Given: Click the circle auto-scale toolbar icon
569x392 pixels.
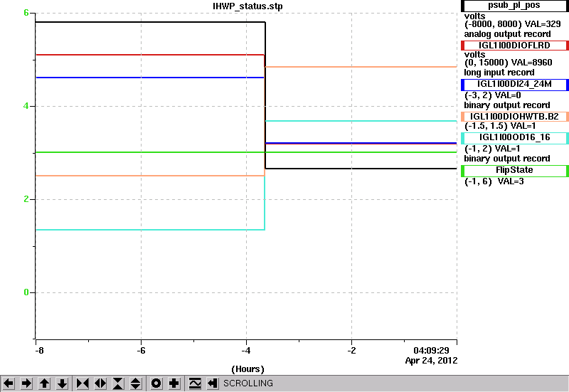Looking at the screenshot, I should click(x=156, y=383).
